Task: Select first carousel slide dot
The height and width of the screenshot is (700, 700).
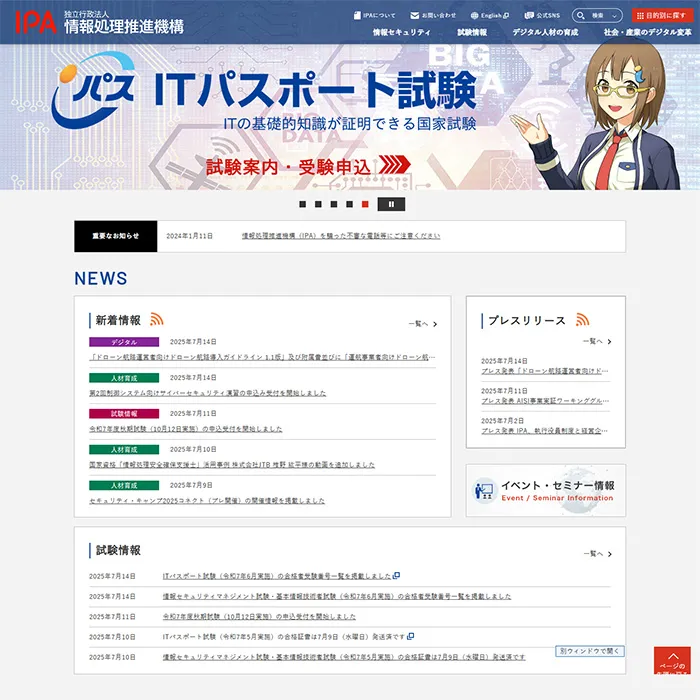Action: pyautogui.click(x=303, y=204)
